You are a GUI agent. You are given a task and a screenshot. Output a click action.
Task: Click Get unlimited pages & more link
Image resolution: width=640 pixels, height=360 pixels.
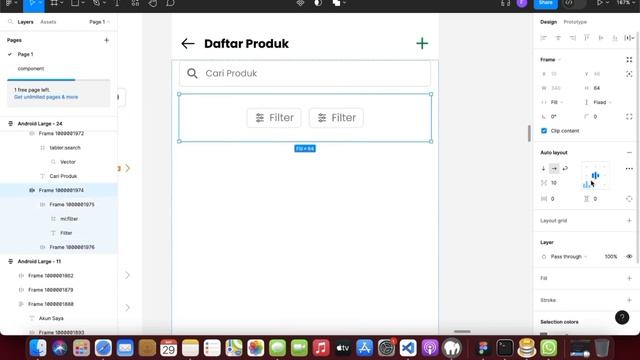[x=46, y=97]
